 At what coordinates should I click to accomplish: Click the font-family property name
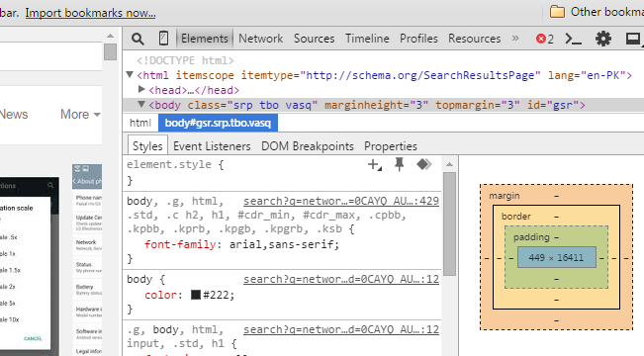coord(180,244)
